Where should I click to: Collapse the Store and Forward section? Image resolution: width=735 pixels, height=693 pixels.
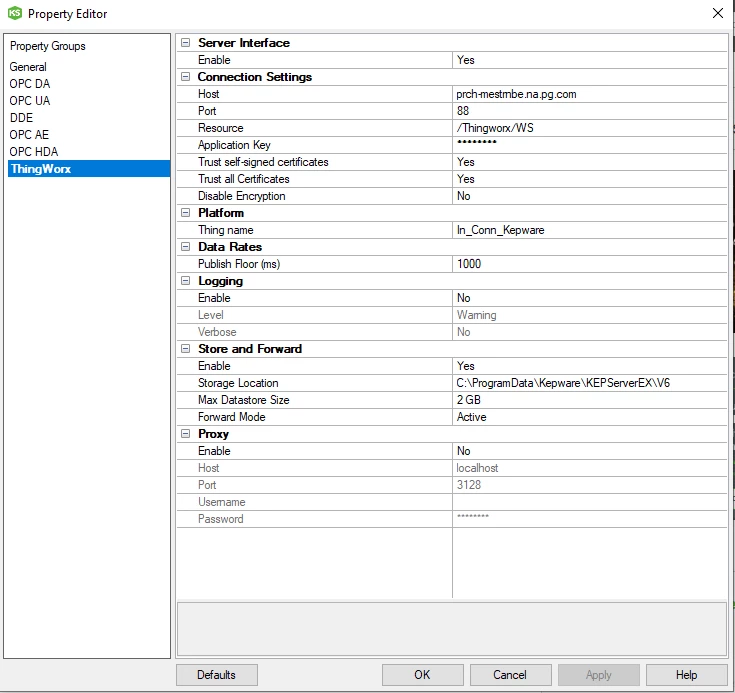[186, 348]
